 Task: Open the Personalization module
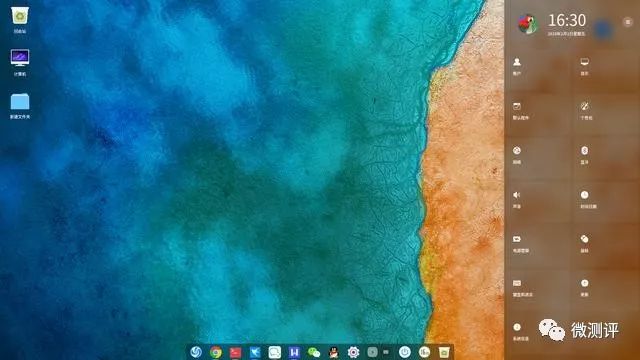click(x=586, y=111)
